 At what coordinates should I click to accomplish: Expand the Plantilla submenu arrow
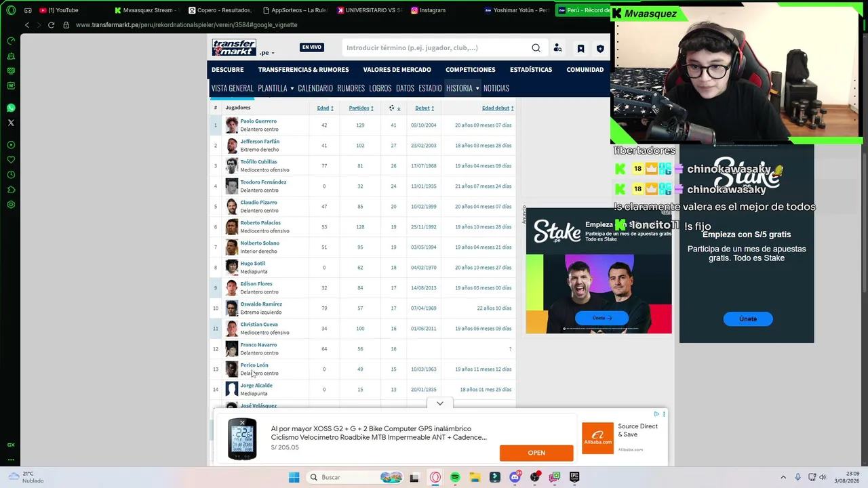pyautogui.click(x=292, y=88)
